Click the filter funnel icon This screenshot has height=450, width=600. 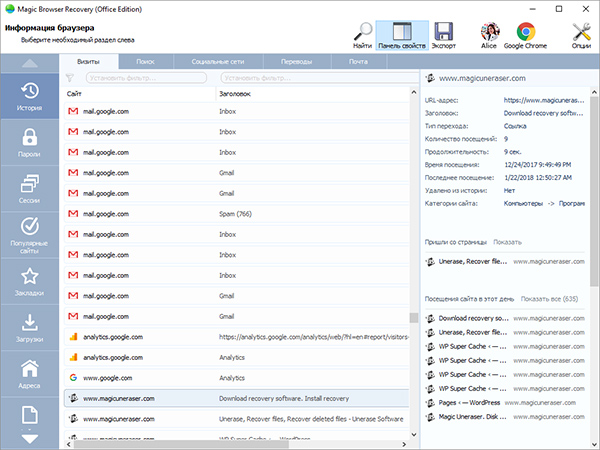click(x=70, y=78)
